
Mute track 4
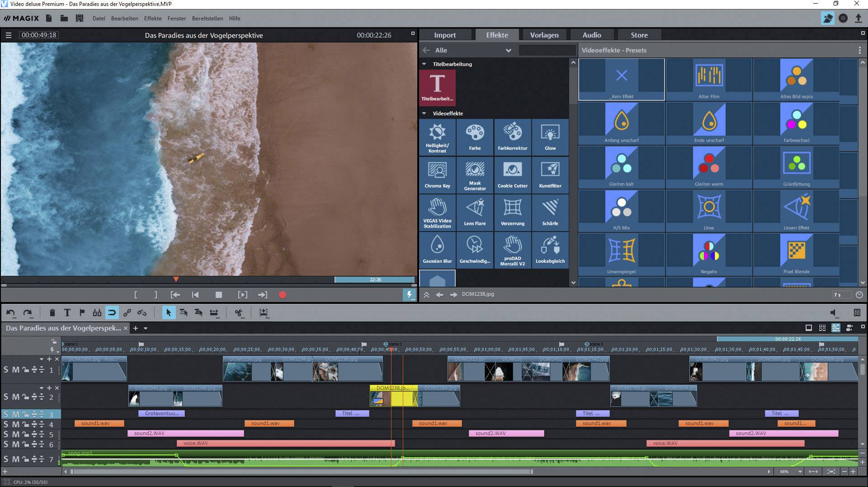(x=15, y=424)
